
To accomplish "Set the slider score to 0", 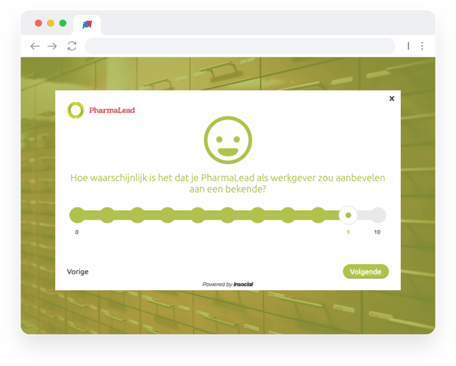I will coord(77,215).
